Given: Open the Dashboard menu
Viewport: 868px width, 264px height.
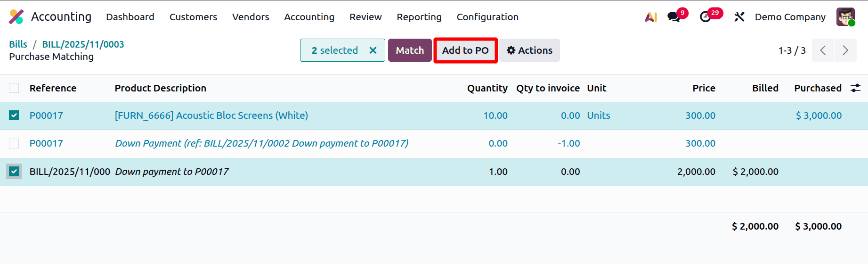Looking at the screenshot, I should point(130,17).
